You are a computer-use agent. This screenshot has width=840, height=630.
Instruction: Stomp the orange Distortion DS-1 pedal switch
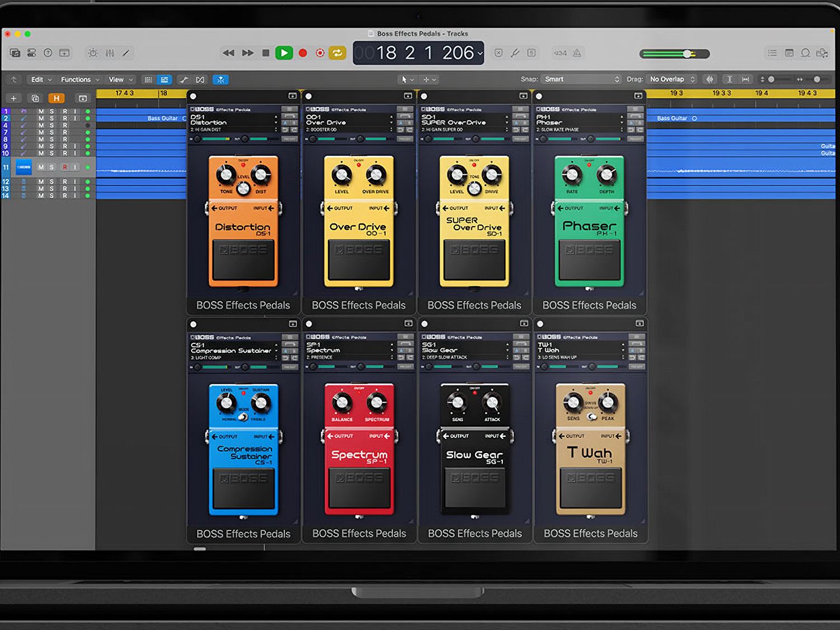tap(244, 259)
